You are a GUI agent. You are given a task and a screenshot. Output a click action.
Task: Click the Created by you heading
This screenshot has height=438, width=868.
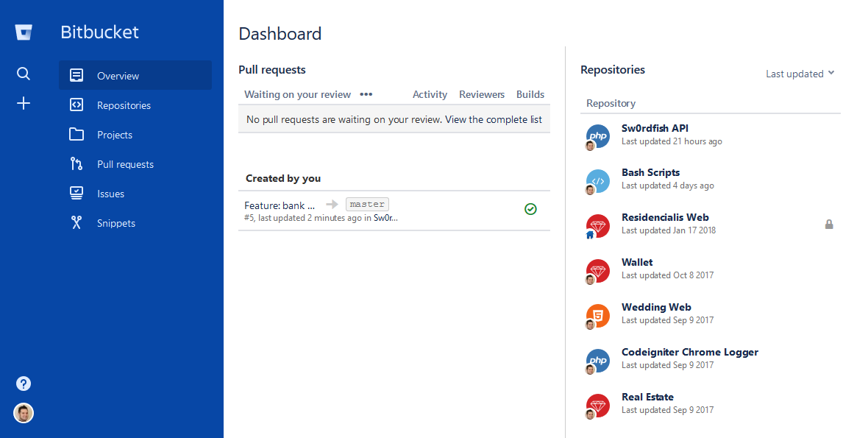click(283, 178)
